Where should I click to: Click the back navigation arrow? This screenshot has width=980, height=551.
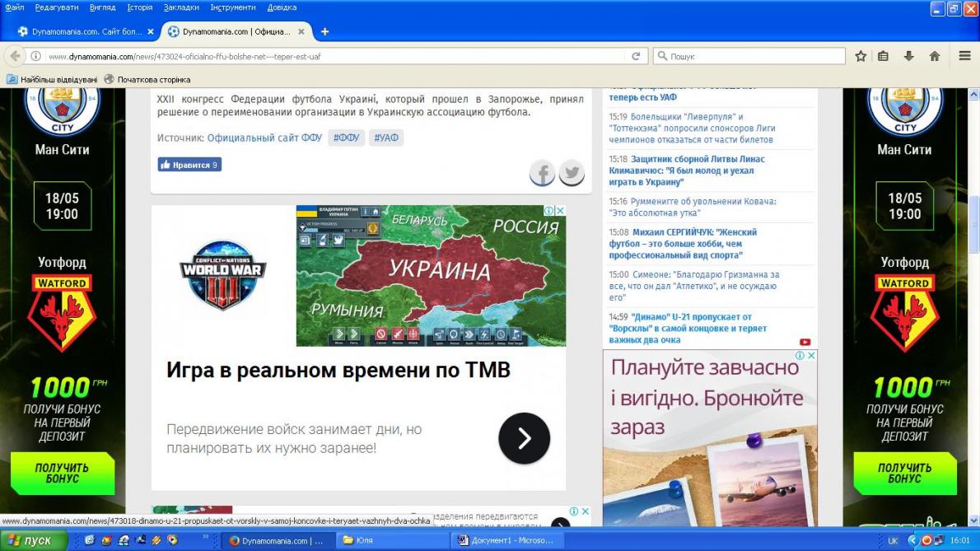coord(15,56)
